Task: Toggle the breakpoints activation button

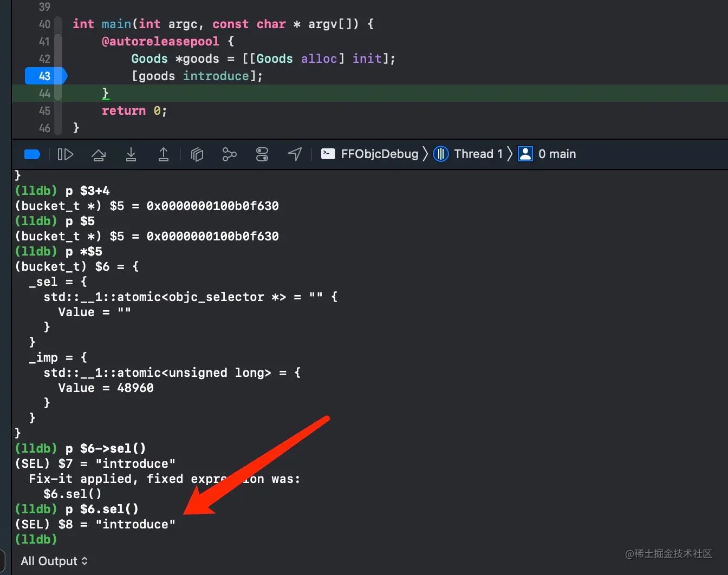Action: (x=32, y=154)
